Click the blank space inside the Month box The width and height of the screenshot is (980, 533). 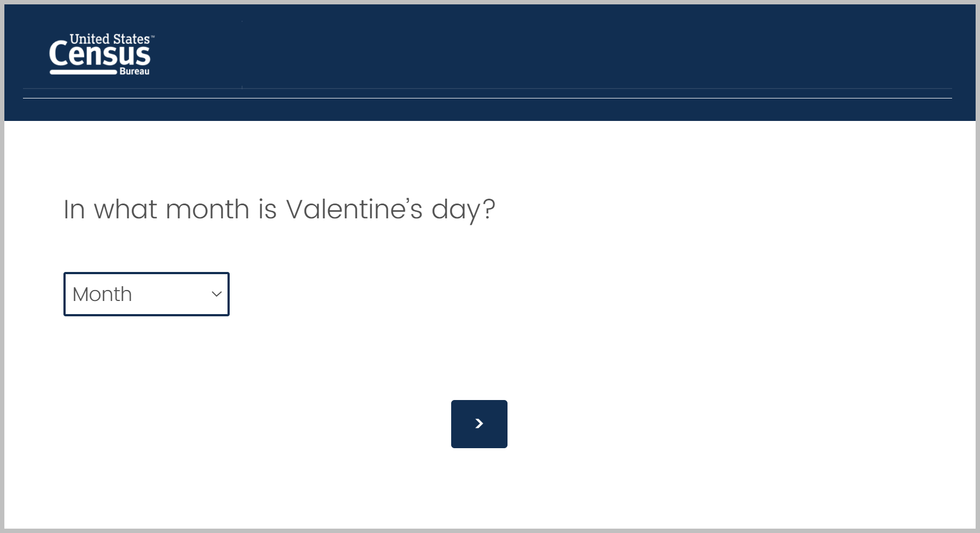coord(170,294)
